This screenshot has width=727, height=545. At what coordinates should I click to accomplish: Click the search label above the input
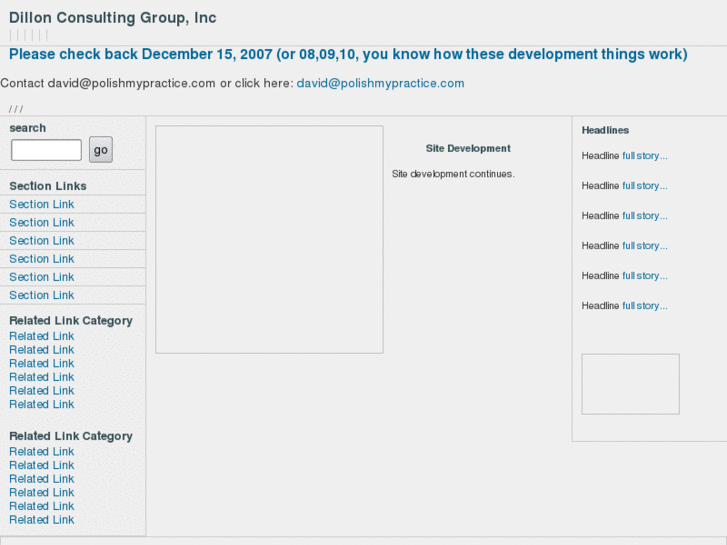coord(27,128)
